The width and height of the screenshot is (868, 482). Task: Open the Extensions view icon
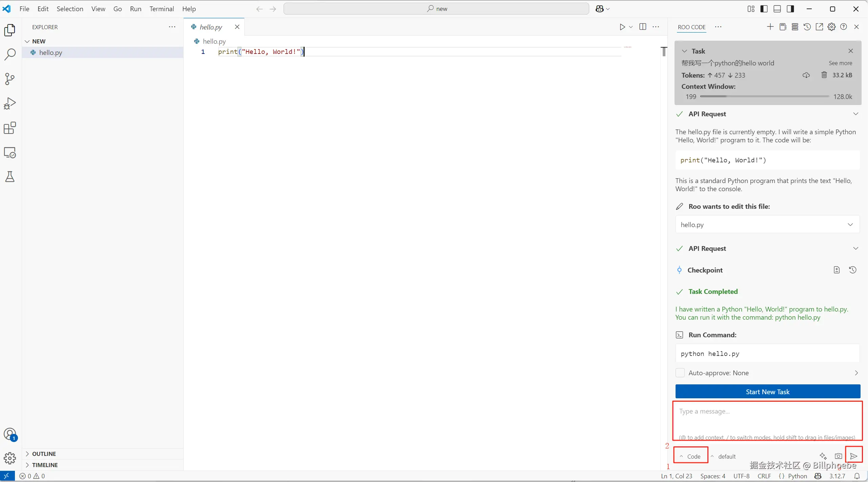pos(10,128)
